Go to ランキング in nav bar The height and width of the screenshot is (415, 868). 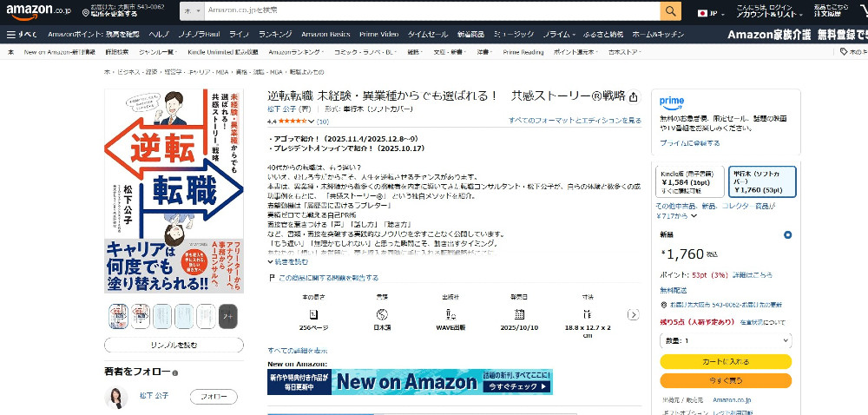[275, 35]
